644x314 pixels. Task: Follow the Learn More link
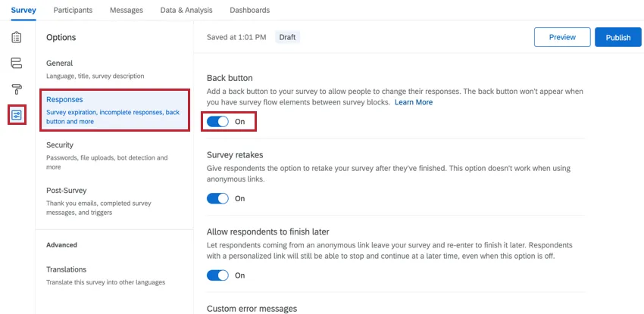coord(414,102)
